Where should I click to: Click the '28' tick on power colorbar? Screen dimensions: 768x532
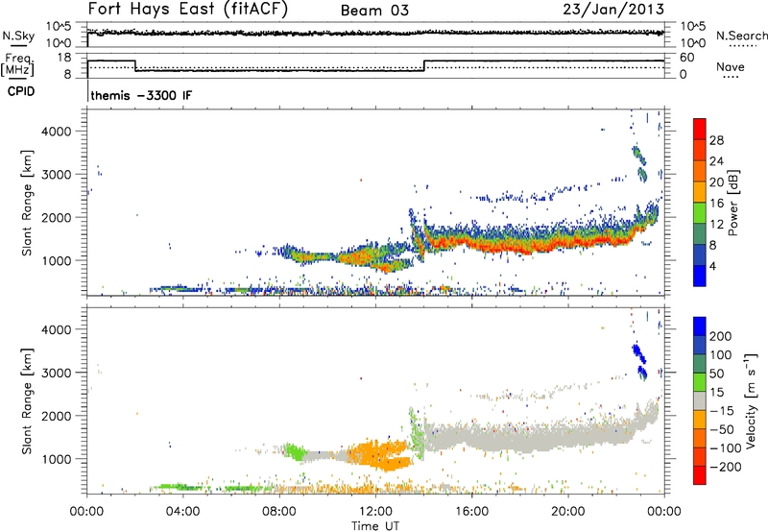tap(716, 140)
